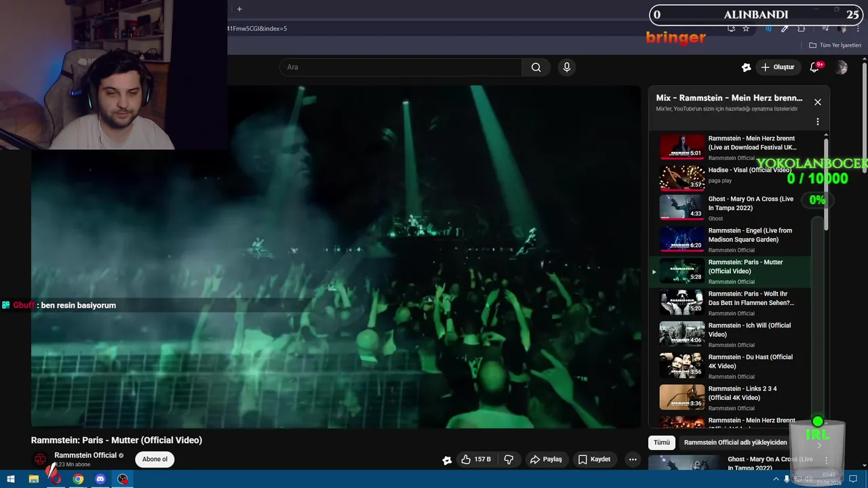Click the sparkle icon beside the like button
The image size is (868, 488).
[x=447, y=460]
